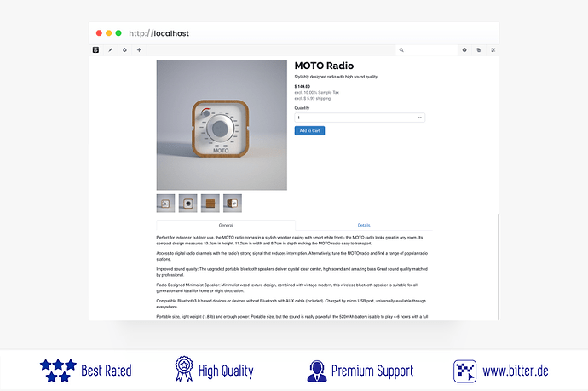Select third thumbnail showing wooden back

[x=210, y=204]
